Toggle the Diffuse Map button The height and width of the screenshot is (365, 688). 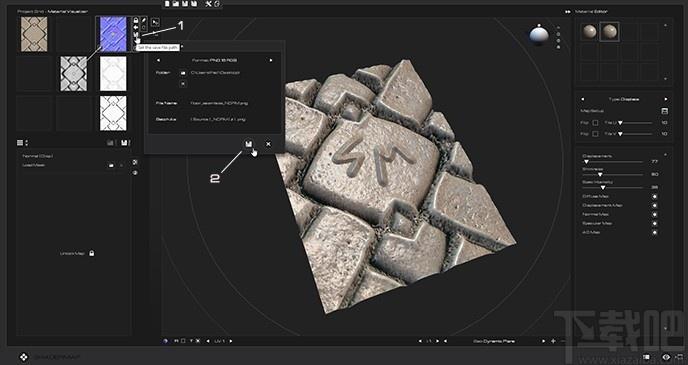coord(655,197)
